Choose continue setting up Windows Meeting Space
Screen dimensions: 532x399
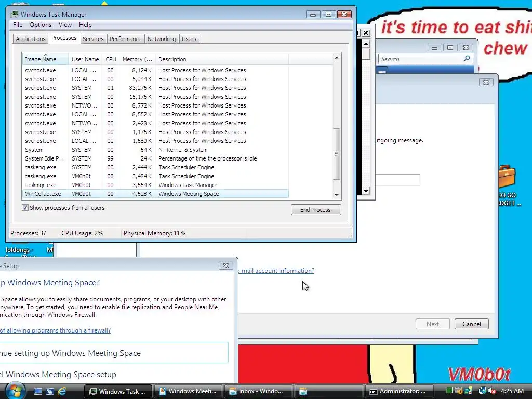click(x=114, y=353)
